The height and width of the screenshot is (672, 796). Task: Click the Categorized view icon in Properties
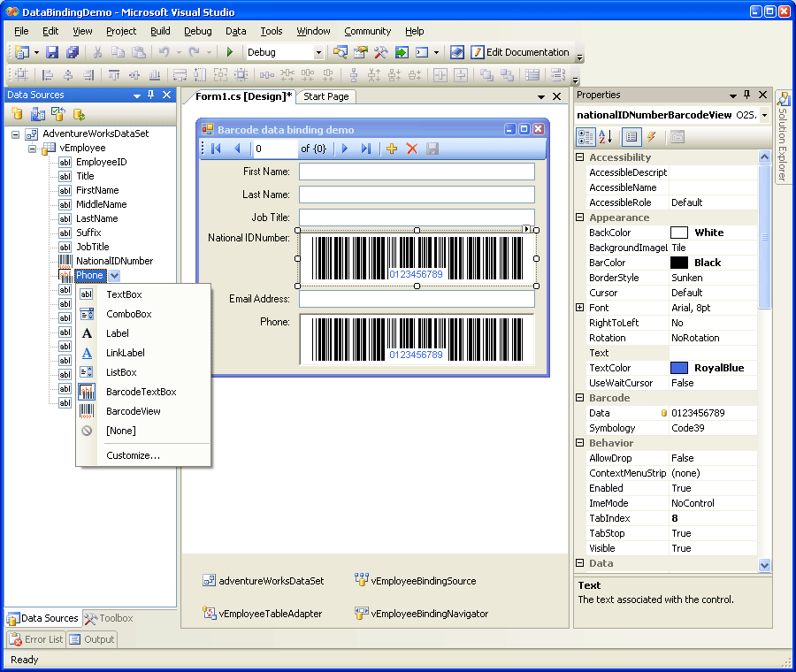click(586, 137)
